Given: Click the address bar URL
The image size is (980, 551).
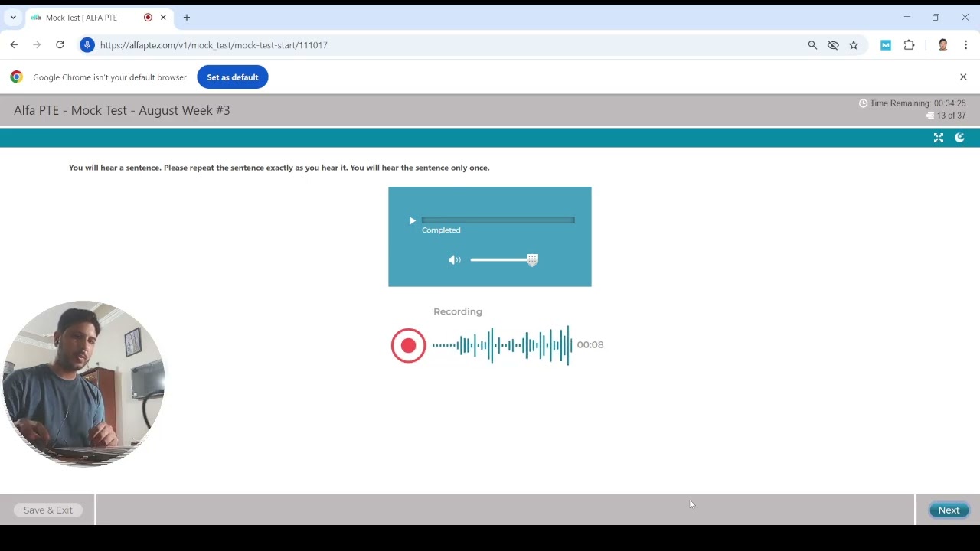Looking at the screenshot, I should (214, 45).
